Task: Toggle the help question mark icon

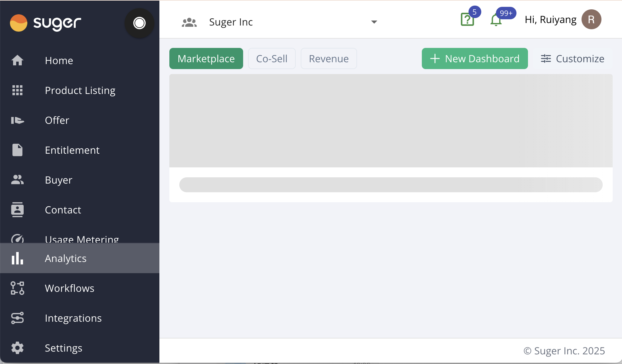Action: coord(467,19)
